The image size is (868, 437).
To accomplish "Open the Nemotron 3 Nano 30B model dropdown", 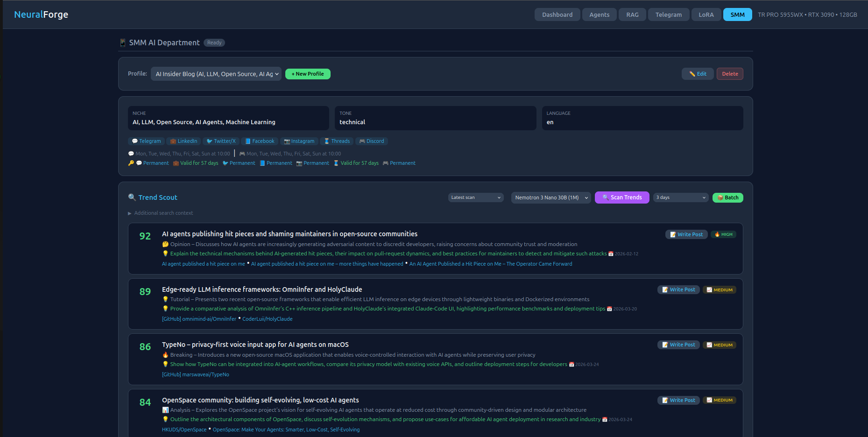I will pos(551,197).
